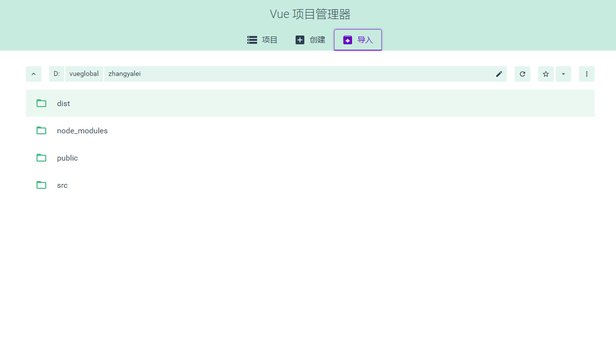The image size is (616, 364).
Task: Click the zhangyalei path segment
Action: coord(125,74)
